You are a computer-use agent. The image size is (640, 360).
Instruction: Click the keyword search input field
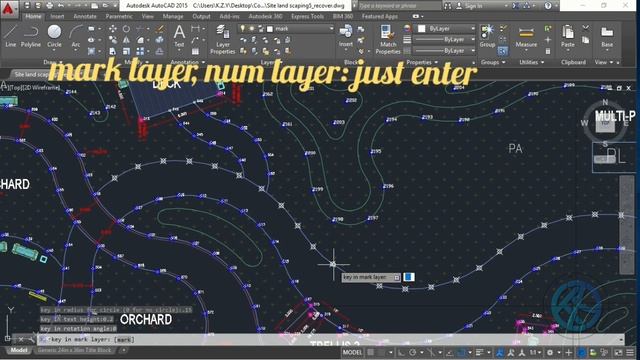tap(399, 6)
